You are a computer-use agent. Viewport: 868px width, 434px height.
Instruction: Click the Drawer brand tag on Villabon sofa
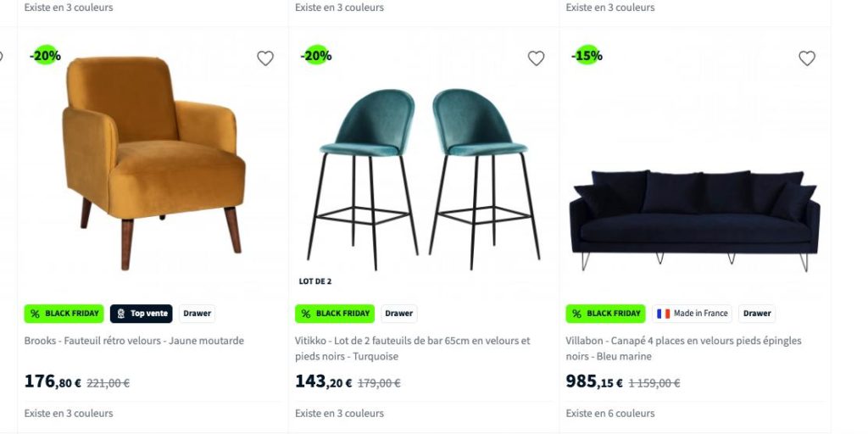(757, 314)
